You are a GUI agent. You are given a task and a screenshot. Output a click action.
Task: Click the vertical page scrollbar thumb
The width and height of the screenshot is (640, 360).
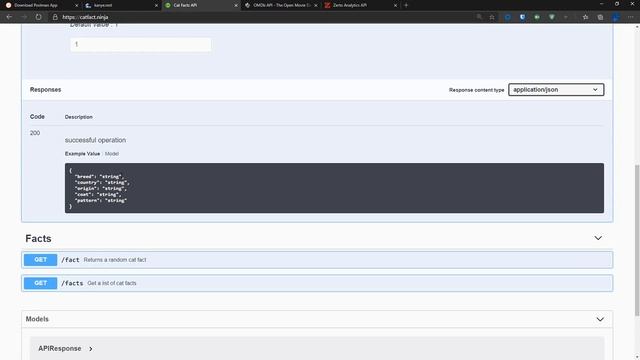click(637, 240)
